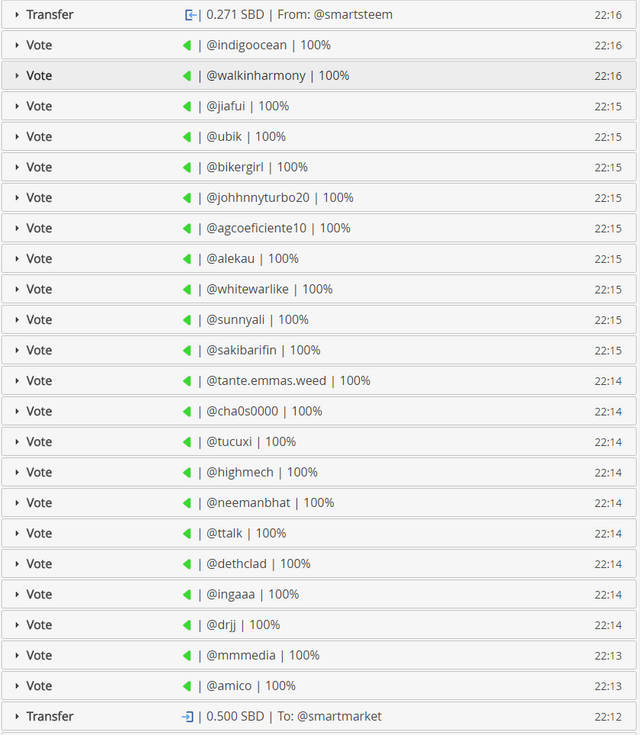This screenshot has height=735, width=640.
Task: Click the 22:14 timestamp in @drjj row
Action: (x=608, y=625)
